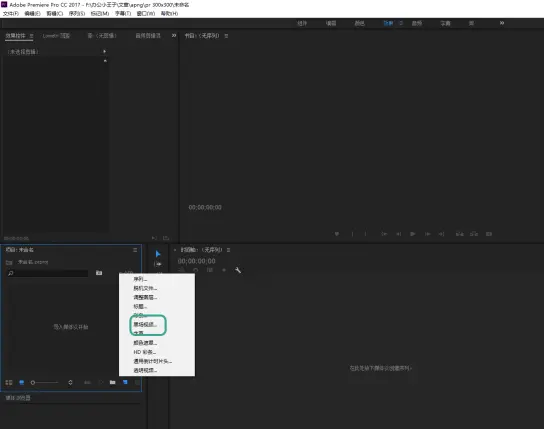Click Go to Out in Program monitor
The height and width of the screenshot is (429, 544).
[441, 234]
